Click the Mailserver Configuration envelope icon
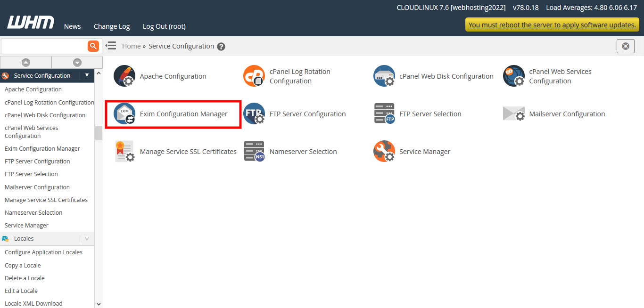Screen dimensions: 644x308 pos(513,114)
